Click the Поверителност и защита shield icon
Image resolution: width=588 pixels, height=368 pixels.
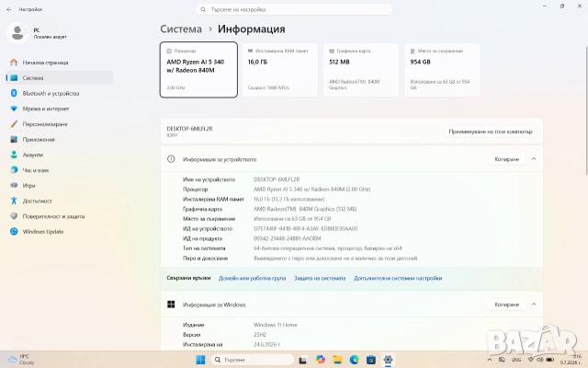coord(14,216)
